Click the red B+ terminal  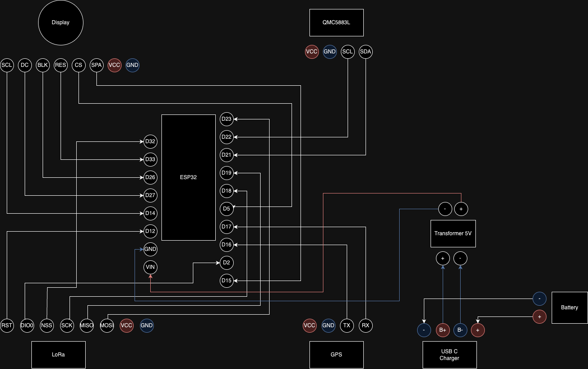coord(443,330)
